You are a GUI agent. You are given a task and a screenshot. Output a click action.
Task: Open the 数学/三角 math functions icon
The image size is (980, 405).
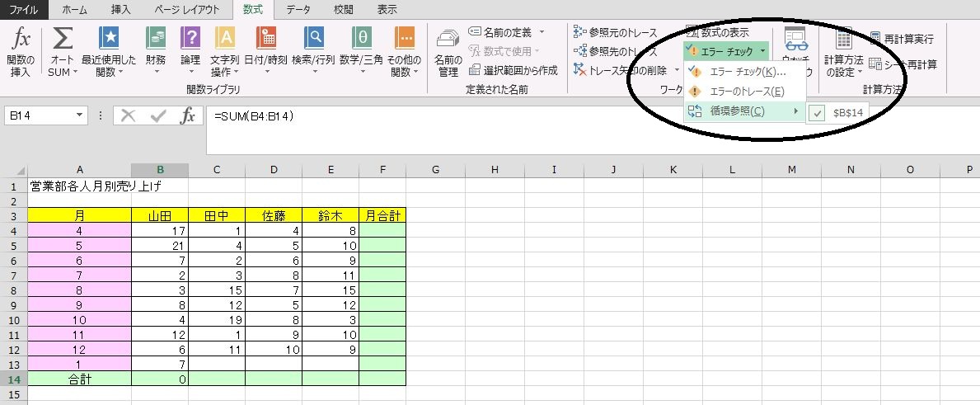pos(361,40)
